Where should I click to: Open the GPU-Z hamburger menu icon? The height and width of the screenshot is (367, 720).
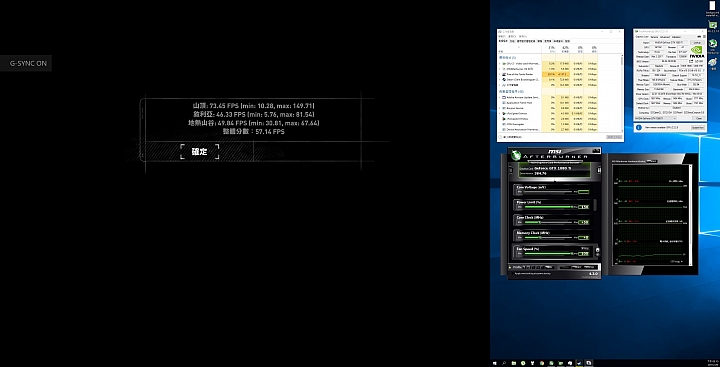pyautogui.click(x=704, y=37)
